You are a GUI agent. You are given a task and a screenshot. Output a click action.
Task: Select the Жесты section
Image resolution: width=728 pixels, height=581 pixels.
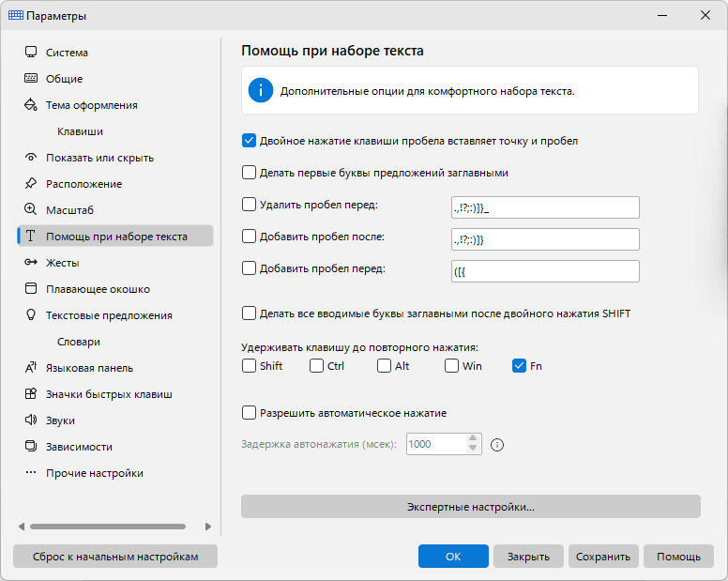62,263
